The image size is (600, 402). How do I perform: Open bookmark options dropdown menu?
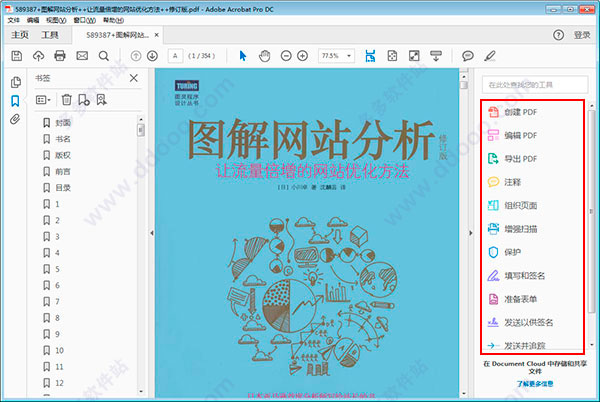pos(43,100)
